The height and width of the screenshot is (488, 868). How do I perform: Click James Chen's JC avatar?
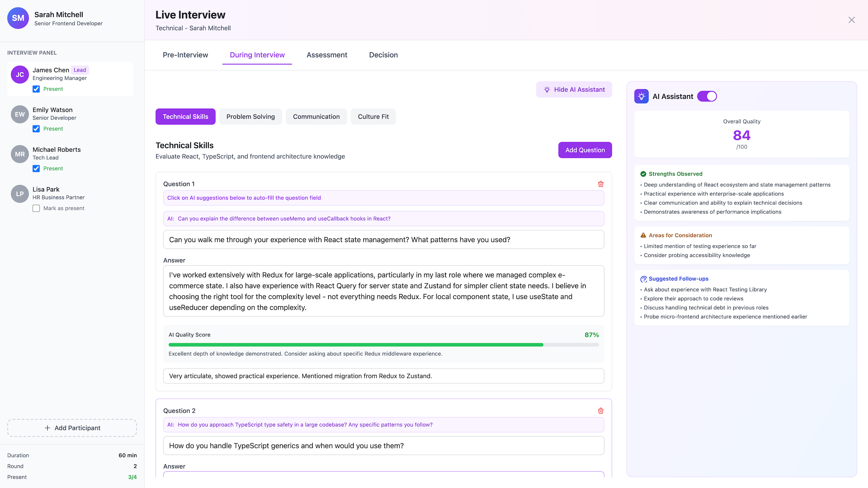pos(20,75)
